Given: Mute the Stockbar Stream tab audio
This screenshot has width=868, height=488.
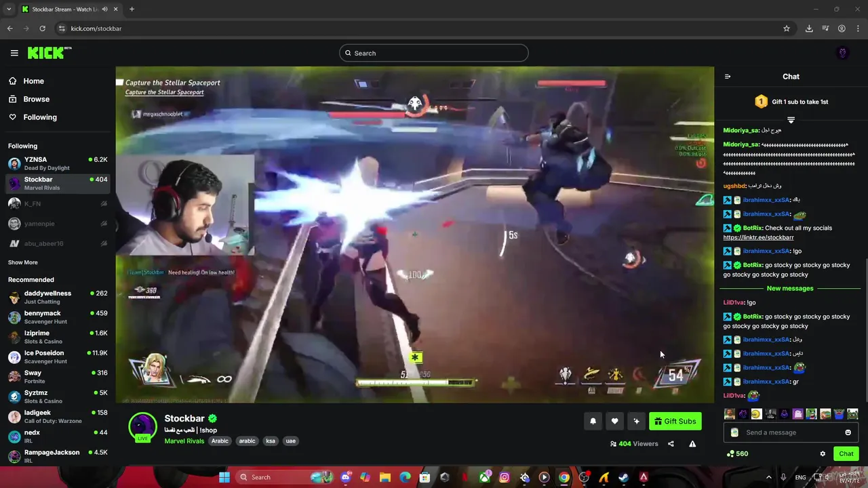Looking at the screenshot, I should pyautogui.click(x=105, y=9).
